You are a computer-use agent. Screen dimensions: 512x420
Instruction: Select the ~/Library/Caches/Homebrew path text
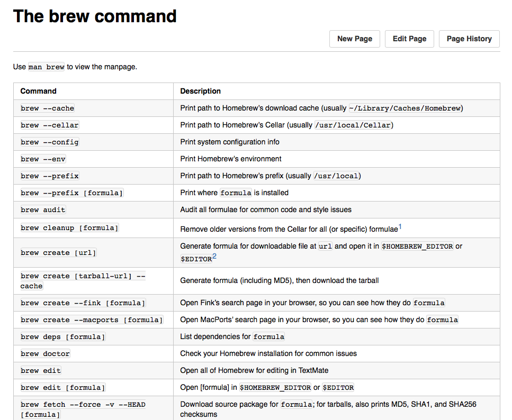[405, 108]
